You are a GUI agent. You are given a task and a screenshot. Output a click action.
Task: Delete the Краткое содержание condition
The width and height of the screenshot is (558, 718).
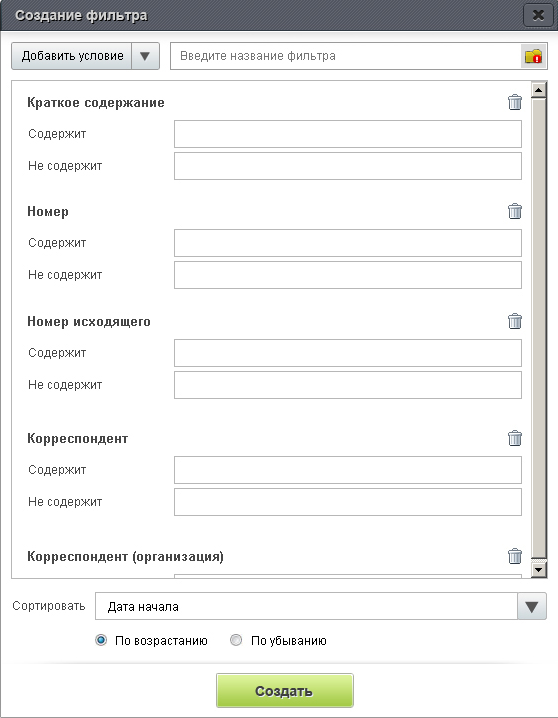tap(515, 102)
